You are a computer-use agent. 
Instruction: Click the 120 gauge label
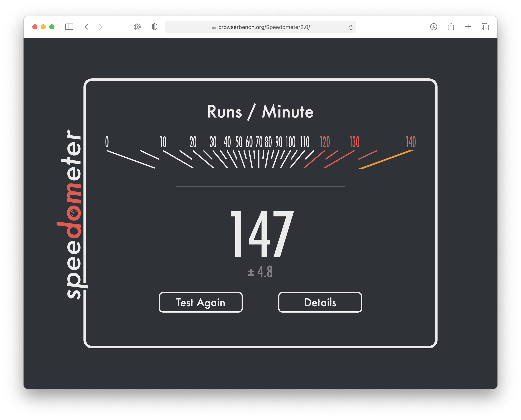point(325,142)
